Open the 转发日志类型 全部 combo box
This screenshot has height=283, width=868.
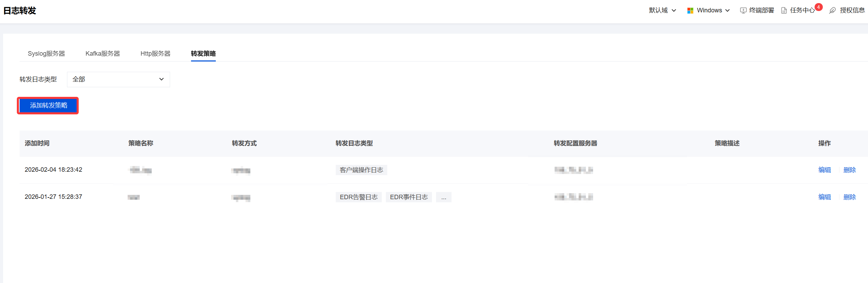[x=118, y=79]
